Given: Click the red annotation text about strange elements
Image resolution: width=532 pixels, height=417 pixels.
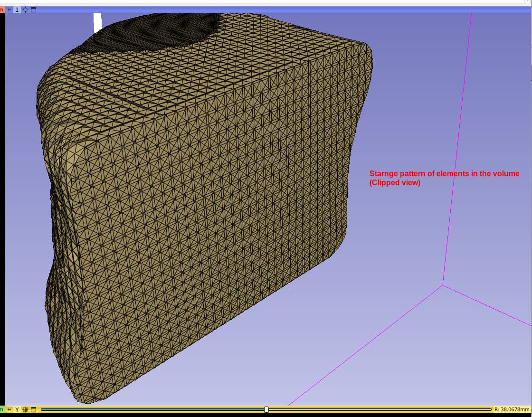Looking at the screenshot, I should [444, 178].
